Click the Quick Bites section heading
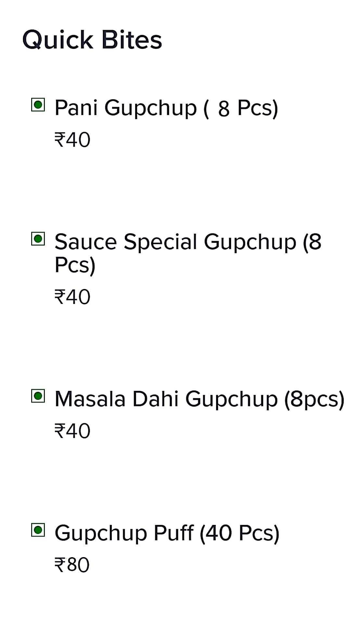 pos(92,40)
